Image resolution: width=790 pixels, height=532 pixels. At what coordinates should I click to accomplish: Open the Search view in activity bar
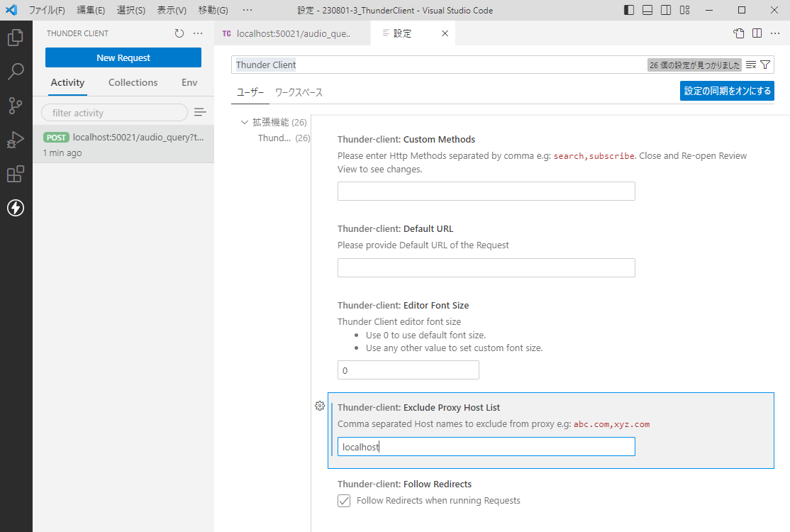[x=16, y=72]
